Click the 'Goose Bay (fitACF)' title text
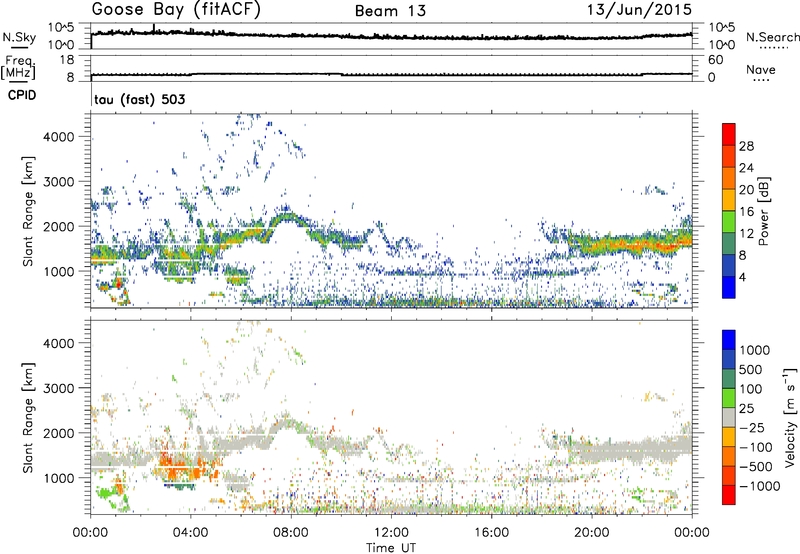Image resolution: width=800 pixels, height=554 pixels. click(176, 10)
